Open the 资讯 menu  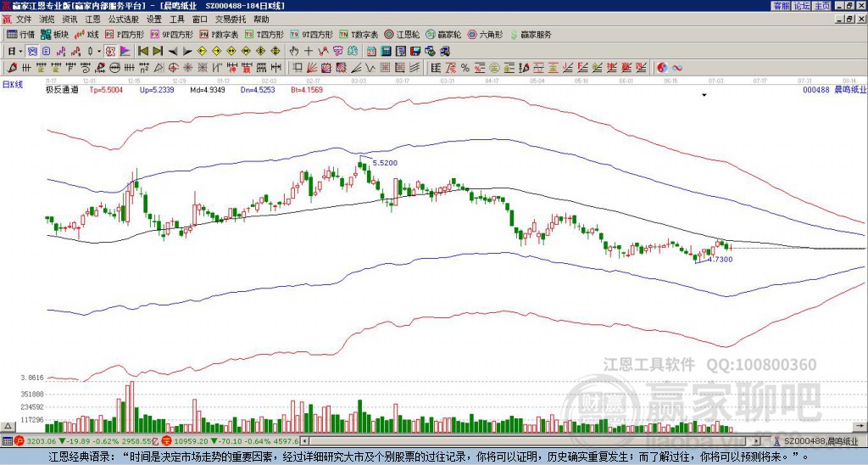click(70, 20)
